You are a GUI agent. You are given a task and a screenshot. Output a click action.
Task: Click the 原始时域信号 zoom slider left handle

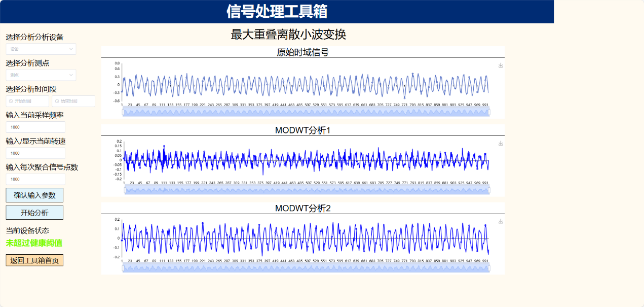pyautogui.click(x=122, y=112)
